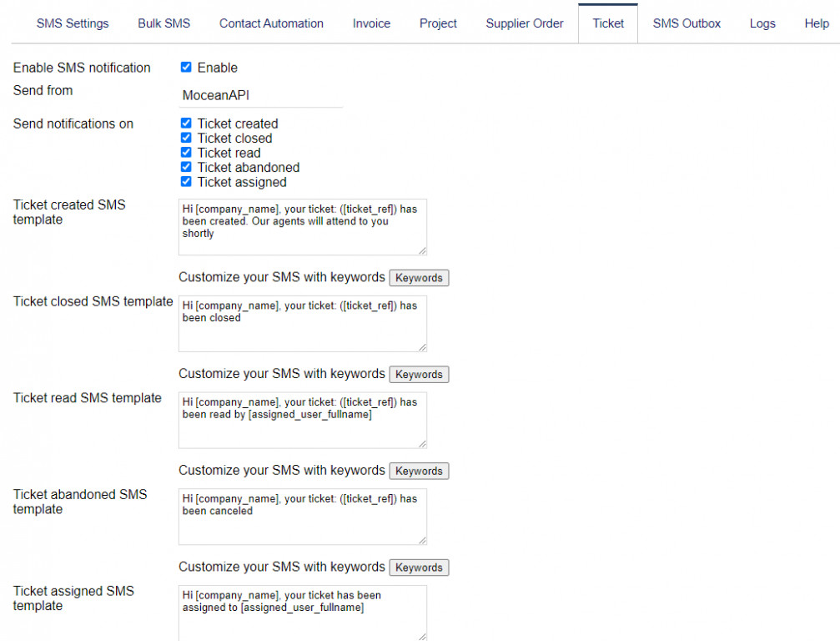Open the Supplier Order tab
Viewport: 840px width, 641px height.
click(525, 23)
